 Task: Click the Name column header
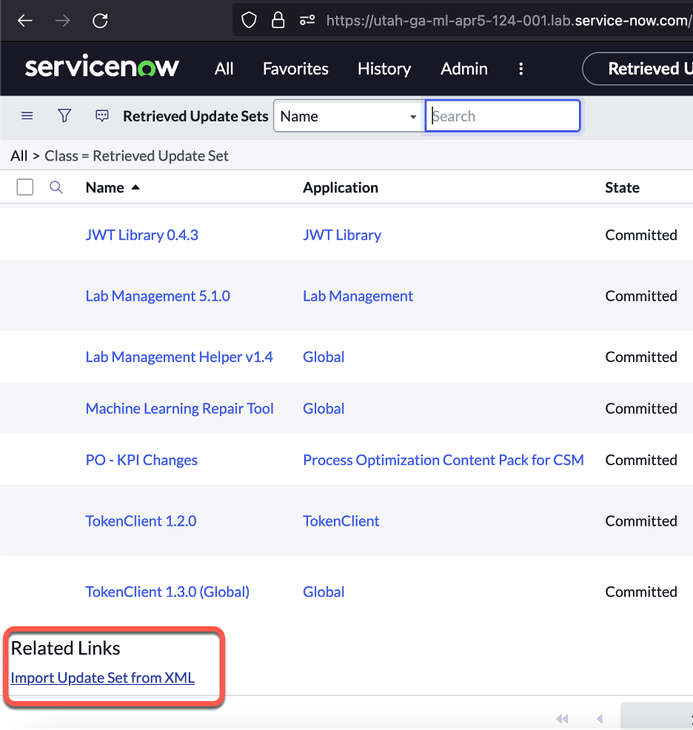pos(105,187)
